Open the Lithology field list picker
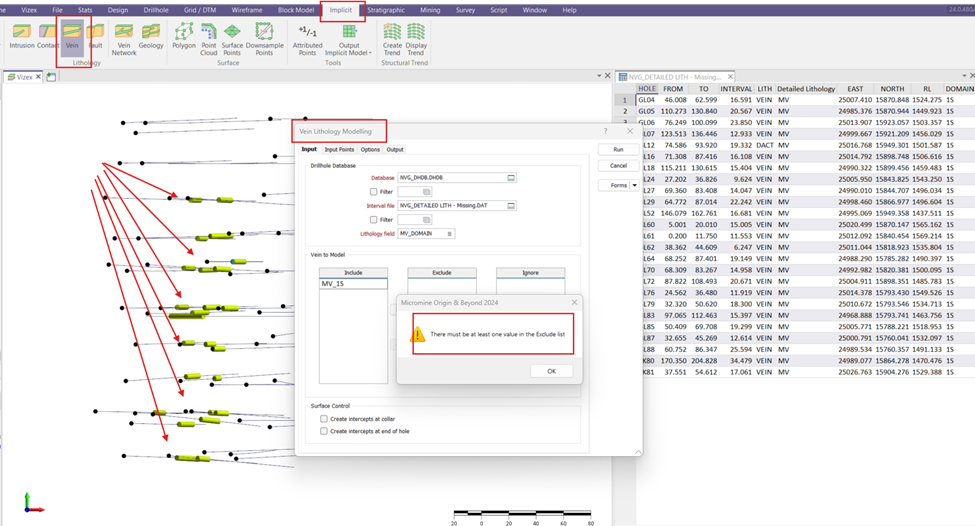The width and height of the screenshot is (975, 526). pos(450,233)
